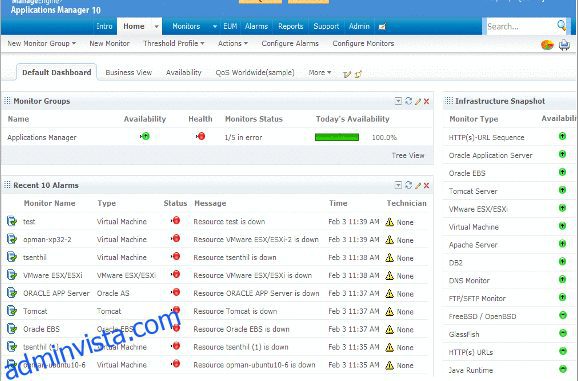Click availability icon for GlassFish
The height and width of the screenshot is (381, 578).
563,333
